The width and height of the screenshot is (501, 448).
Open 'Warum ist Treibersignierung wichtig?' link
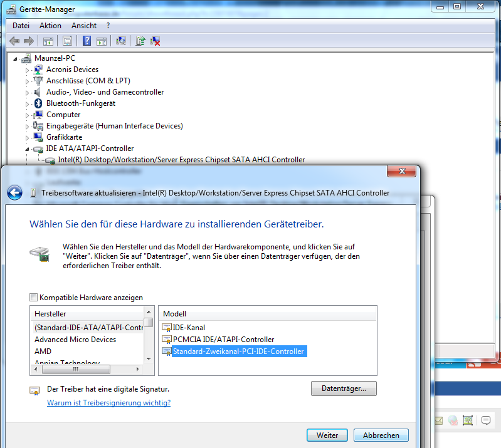pyautogui.click(x=108, y=403)
